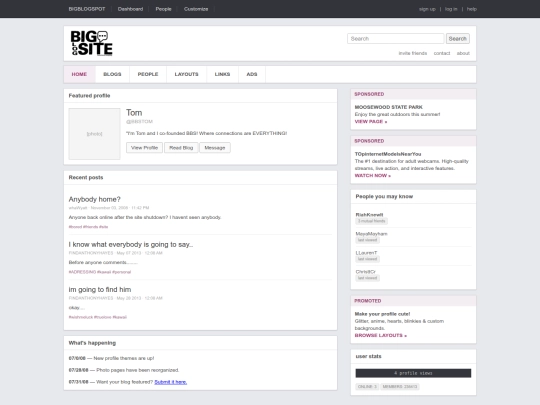Switch to the ADS tab
This screenshot has width=540, height=405.
pos(252,74)
